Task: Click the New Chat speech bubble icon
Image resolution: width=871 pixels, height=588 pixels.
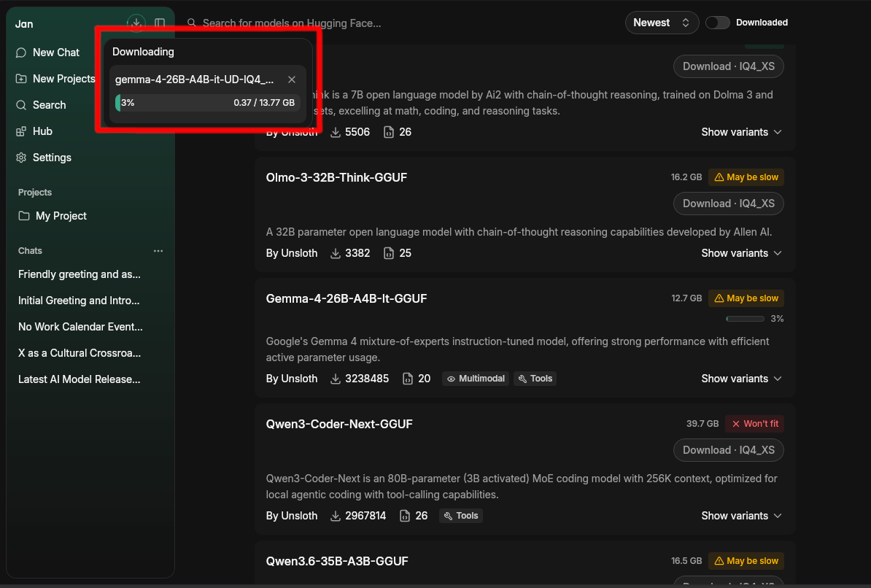Action: [x=21, y=53]
